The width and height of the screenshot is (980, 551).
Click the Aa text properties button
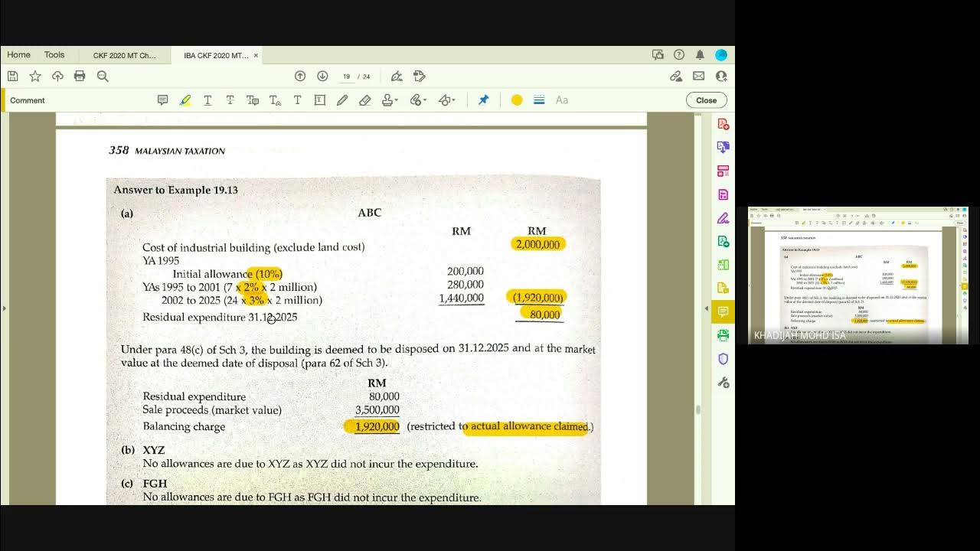pyautogui.click(x=562, y=100)
